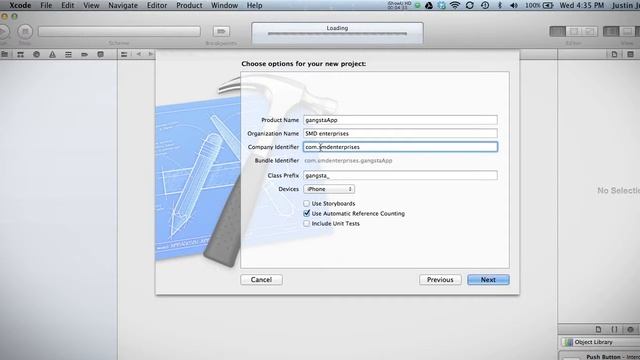Click the Scheme selector bar

[119, 31]
